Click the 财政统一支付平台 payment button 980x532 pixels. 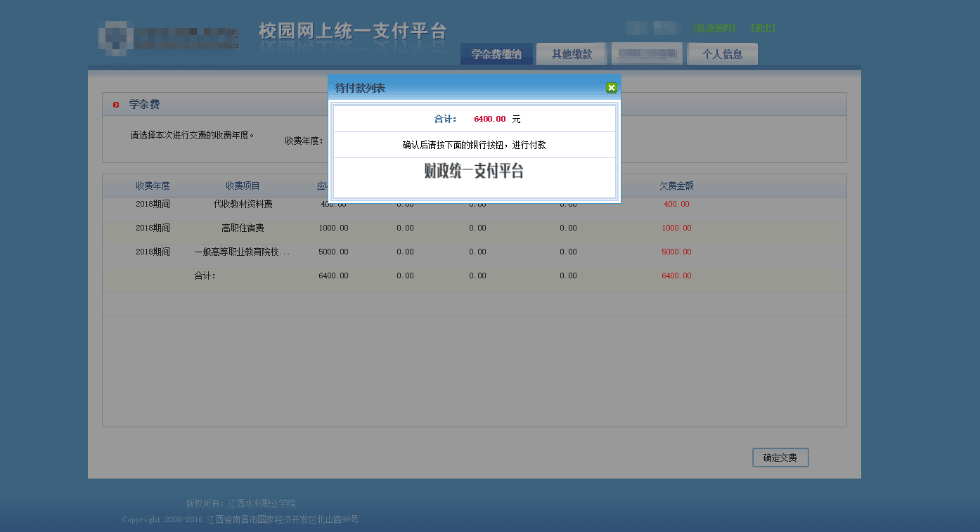point(474,171)
